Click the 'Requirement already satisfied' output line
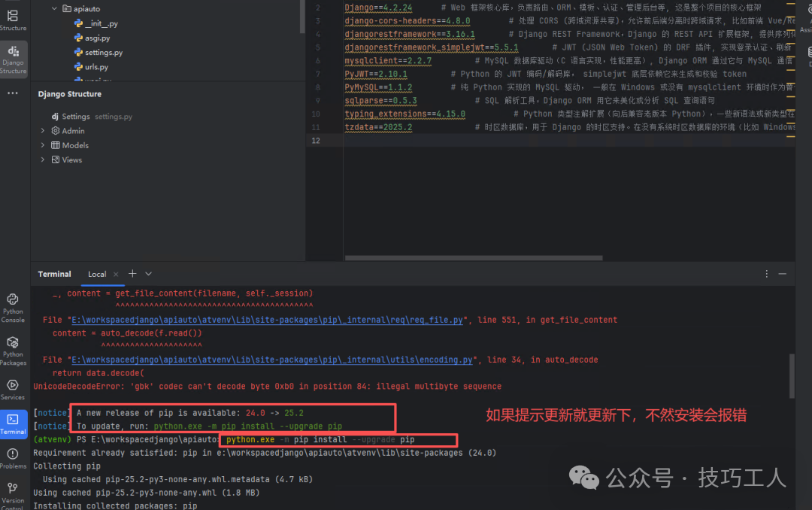812x510 pixels. [265, 453]
